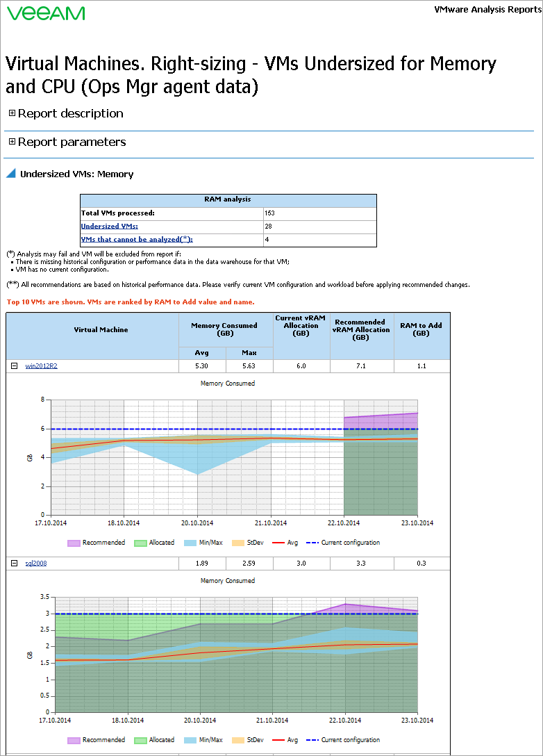543x756 pixels.
Task: Click the Undersized VMs: Memory section heading
Action: [76, 174]
